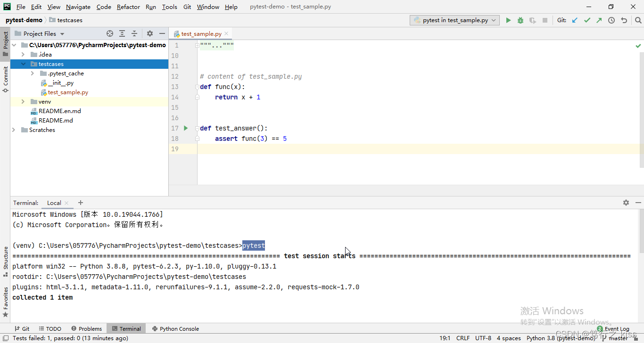Rollback changes with the undo arrow icon

coord(624,20)
